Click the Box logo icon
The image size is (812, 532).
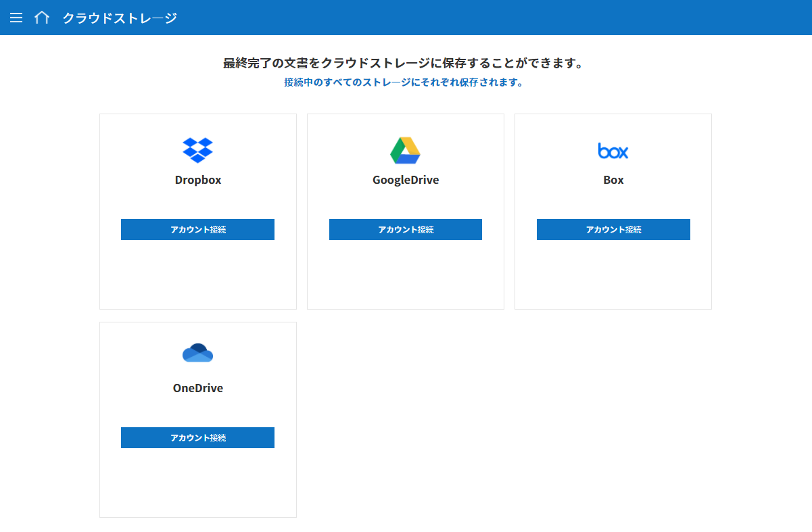[x=613, y=151]
